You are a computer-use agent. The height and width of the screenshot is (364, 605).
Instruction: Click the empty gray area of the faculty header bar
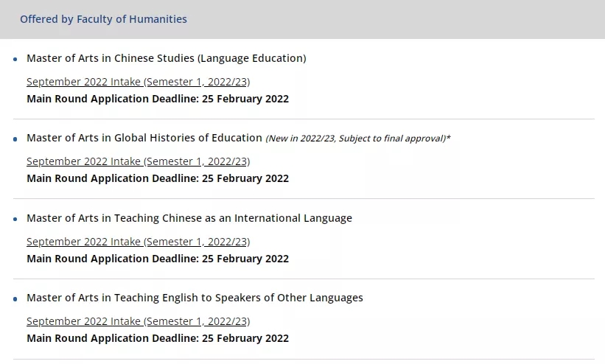[397, 19]
